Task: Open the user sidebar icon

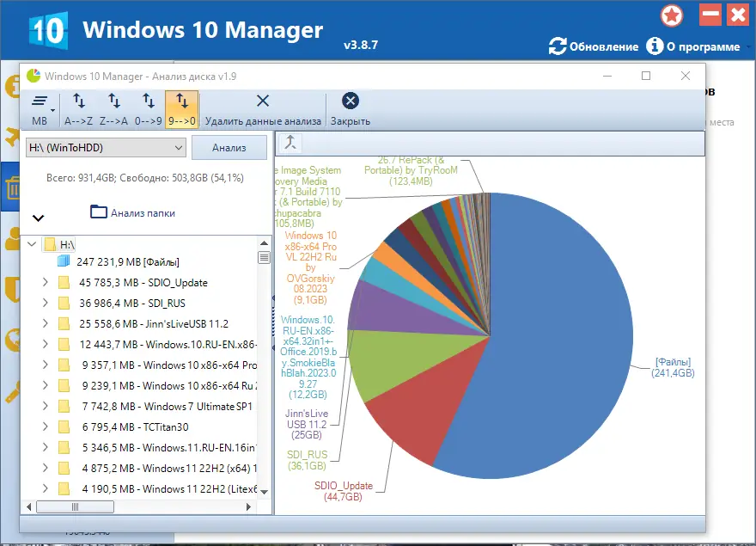Action: pyautogui.click(x=12, y=238)
